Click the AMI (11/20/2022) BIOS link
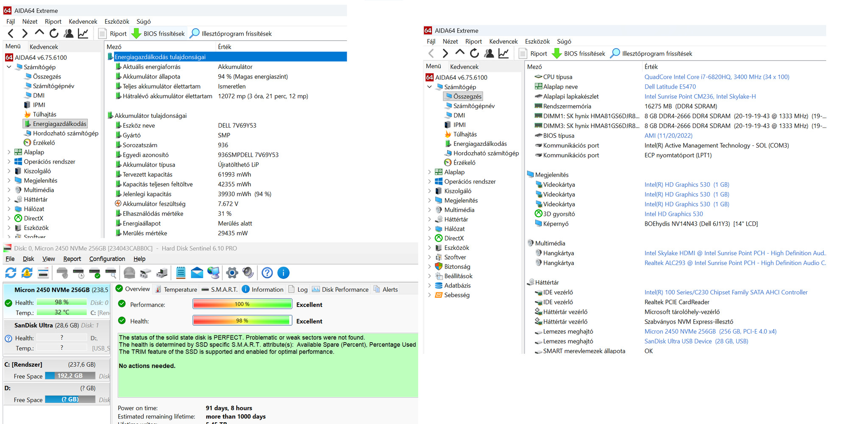The width and height of the screenshot is (868, 424). click(668, 136)
